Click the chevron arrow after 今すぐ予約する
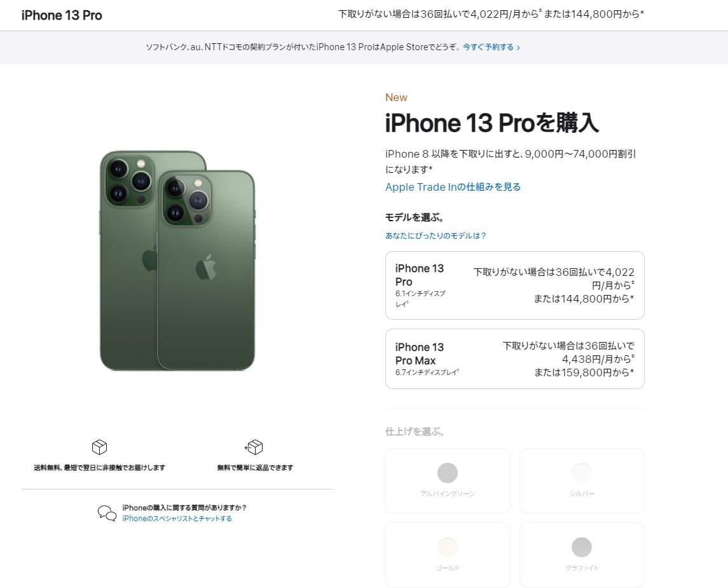Image resolution: width=728 pixels, height=588 pixels. [x=518, y=47]
